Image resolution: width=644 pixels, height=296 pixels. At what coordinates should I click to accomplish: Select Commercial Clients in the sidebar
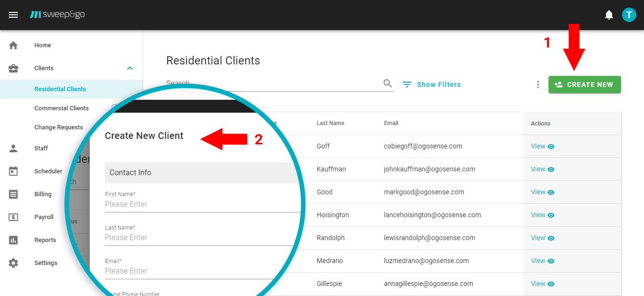point(61,108)
